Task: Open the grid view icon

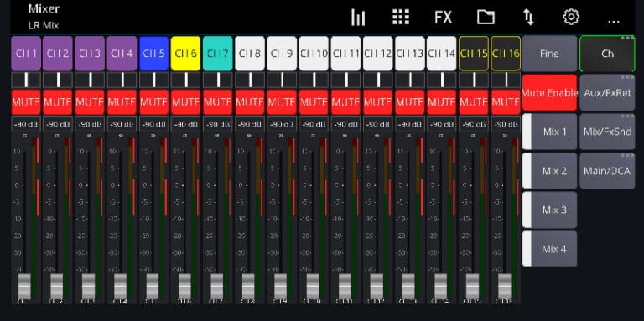Action: (401, 18)
